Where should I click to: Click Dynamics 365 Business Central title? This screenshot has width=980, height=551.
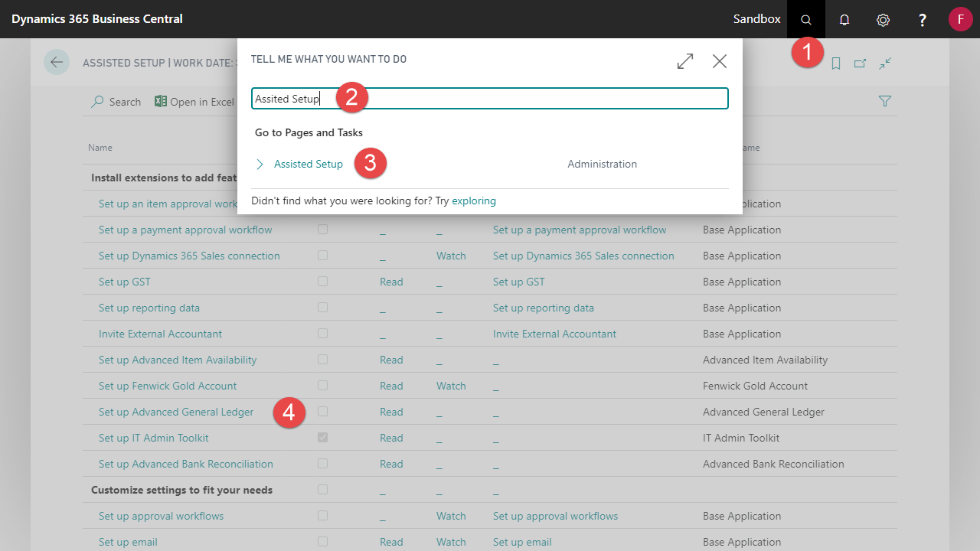[97, 18]
